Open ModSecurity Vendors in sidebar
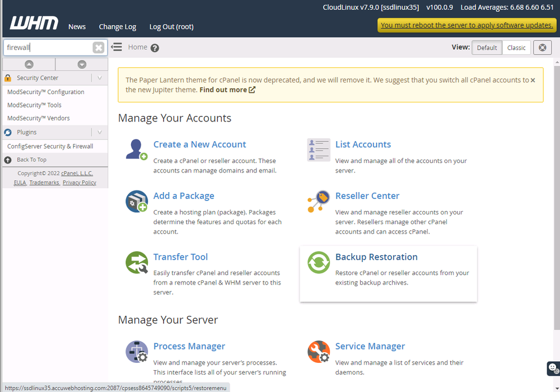This screenshot has height=392, width=560. pos(39,119)
